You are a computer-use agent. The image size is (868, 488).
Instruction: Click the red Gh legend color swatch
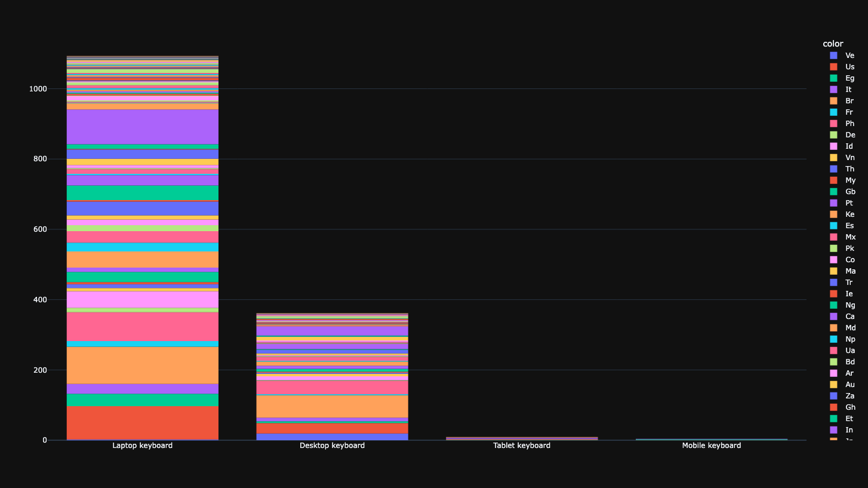coord(833,407)
